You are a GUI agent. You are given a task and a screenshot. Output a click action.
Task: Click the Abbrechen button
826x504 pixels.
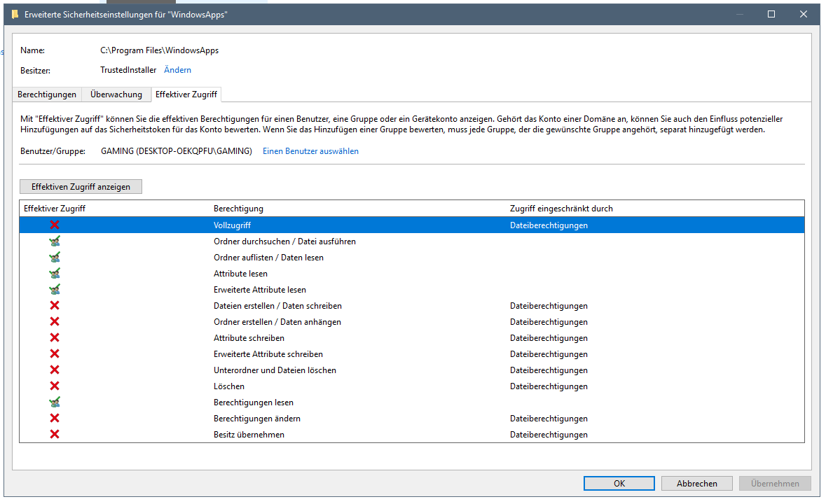pyautogui.click(x=697, y=484)
